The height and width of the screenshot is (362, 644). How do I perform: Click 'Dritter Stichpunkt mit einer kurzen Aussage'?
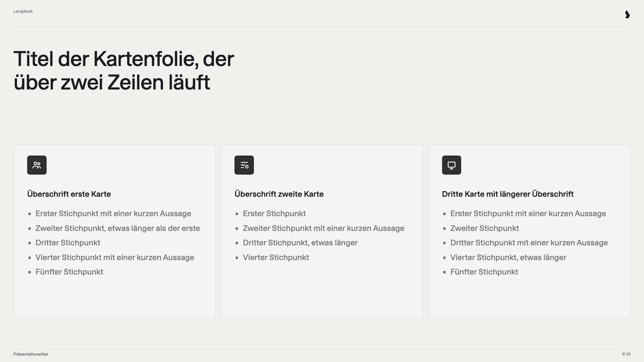point(529,243)
